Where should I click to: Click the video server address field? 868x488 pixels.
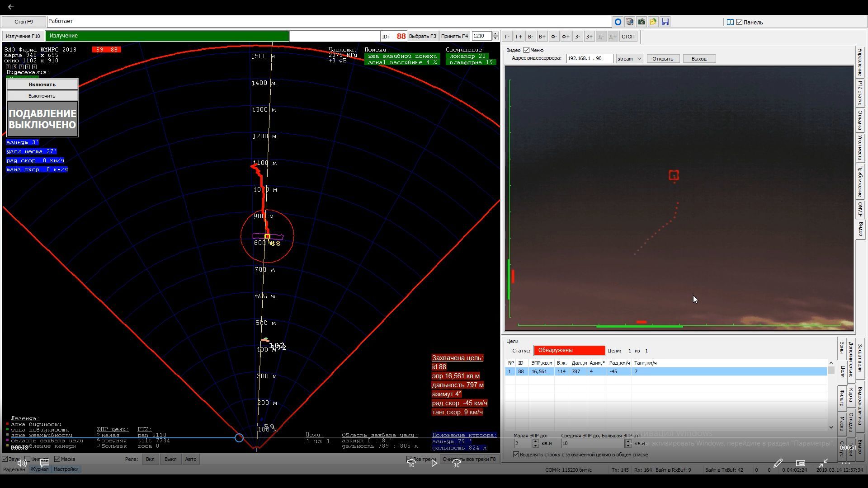[590, 58]
